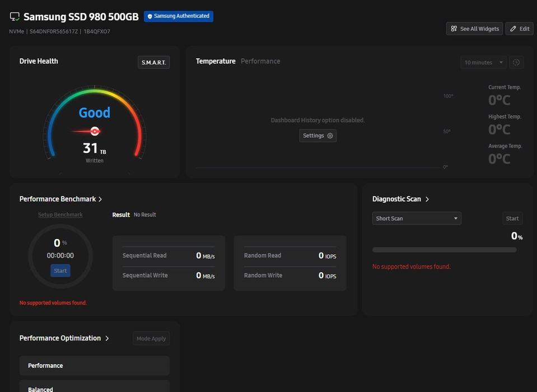This screenshot has width=537, height=392.
Task: Click the Dashboard History option disabled message
Action: (x=318, y=120)
